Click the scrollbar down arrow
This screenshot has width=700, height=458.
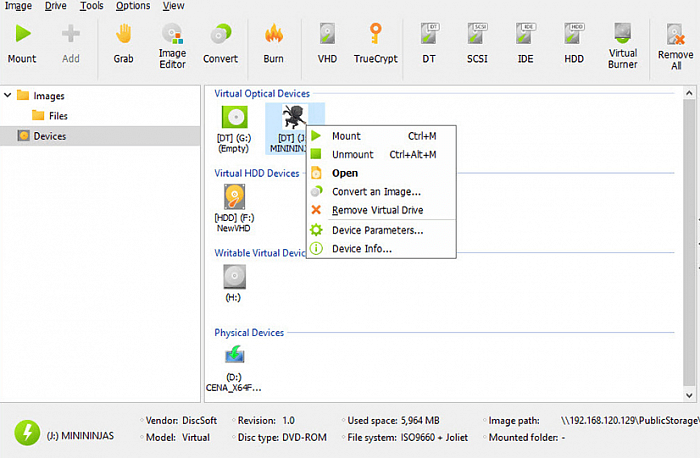pos(689,395)
